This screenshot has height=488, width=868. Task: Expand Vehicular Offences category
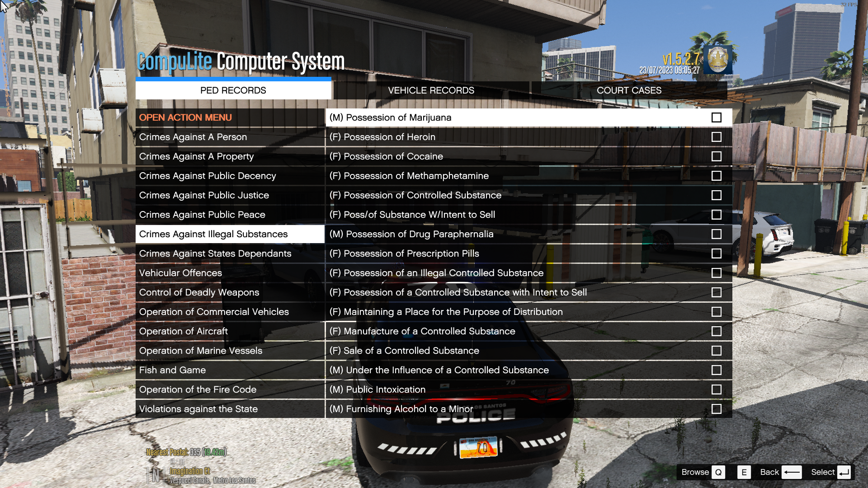[180, 272]
